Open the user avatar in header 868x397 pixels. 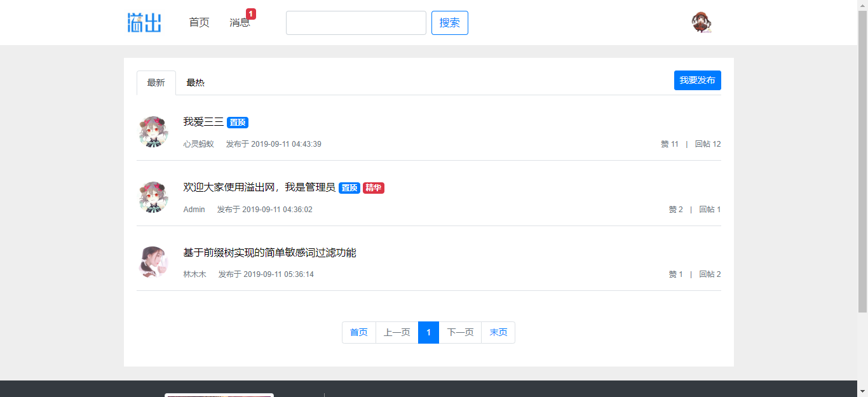[702, 22]
